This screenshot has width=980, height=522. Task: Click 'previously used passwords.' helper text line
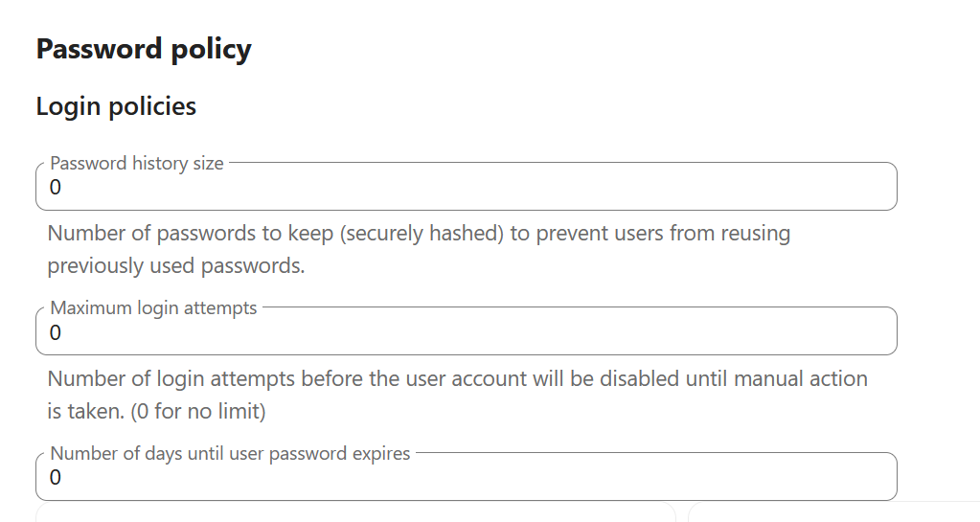(x=175, y=266)
